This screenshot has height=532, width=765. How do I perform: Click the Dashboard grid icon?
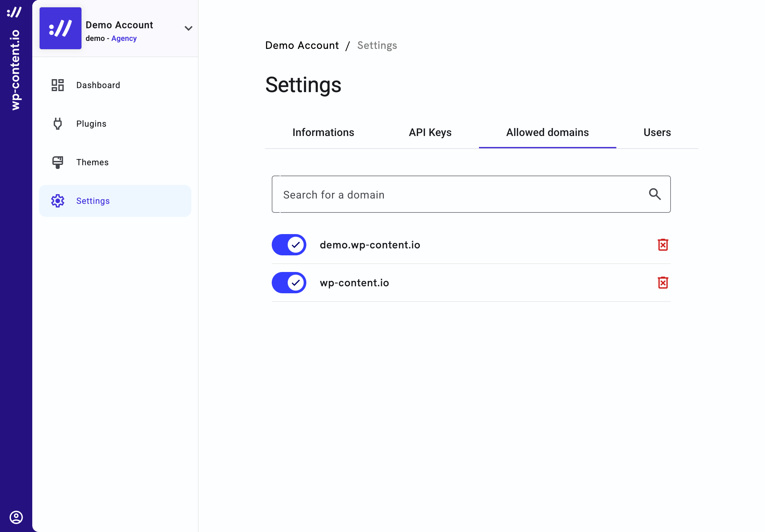click(x=58, y=85)
